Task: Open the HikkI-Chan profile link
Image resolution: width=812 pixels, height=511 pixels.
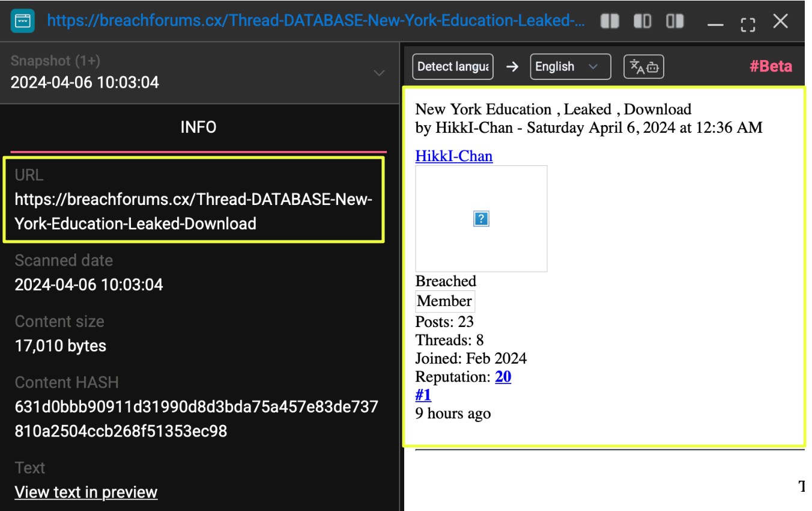Action: click(x=453, y=156)
